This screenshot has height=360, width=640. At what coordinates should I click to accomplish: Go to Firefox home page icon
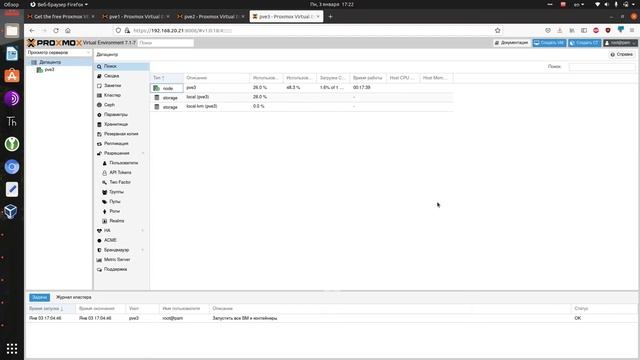[68, 31]
